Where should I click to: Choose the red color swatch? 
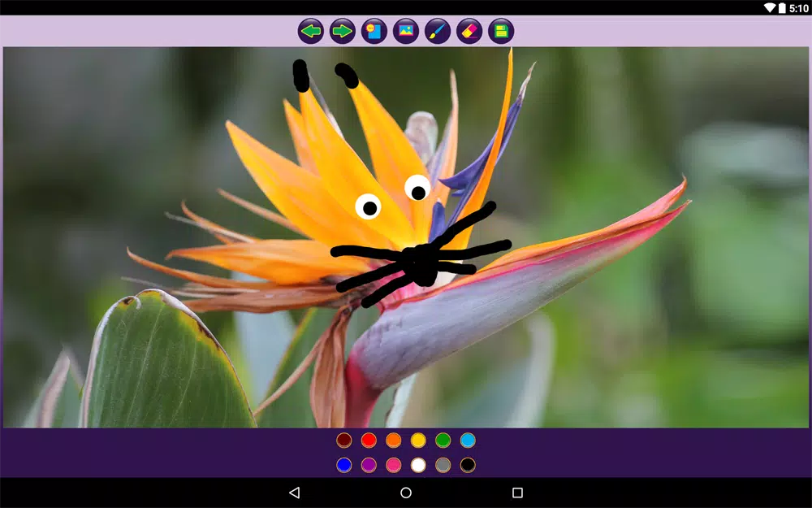369,440
